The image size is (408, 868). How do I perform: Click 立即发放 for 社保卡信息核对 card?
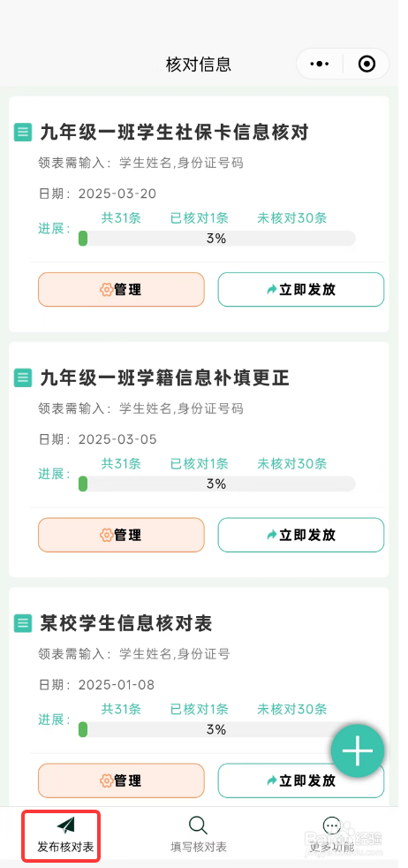301,290
